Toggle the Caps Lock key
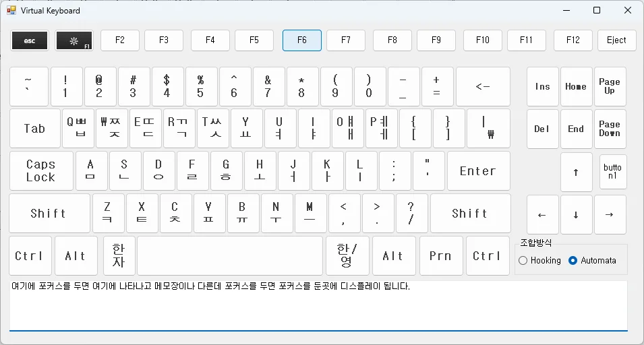The width and height of the screenshot is (644, 345). coord(41,170)
